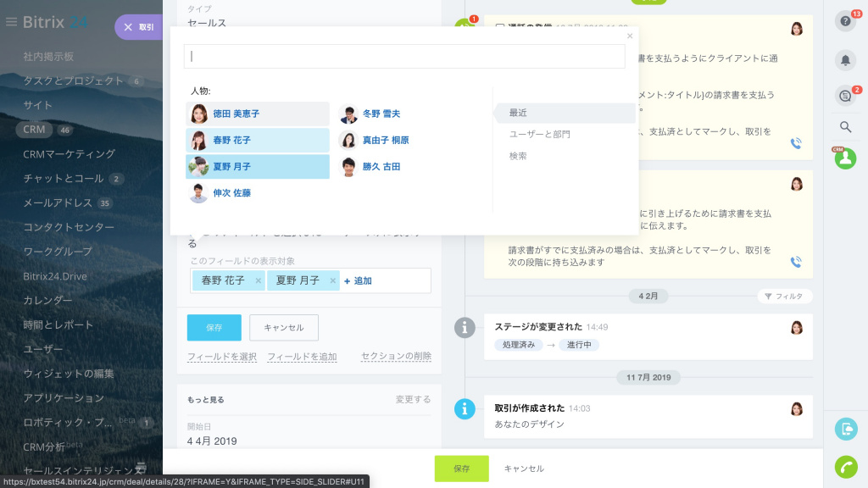Open the フィルタ dropdown in timeline

[x=784, y=297]
